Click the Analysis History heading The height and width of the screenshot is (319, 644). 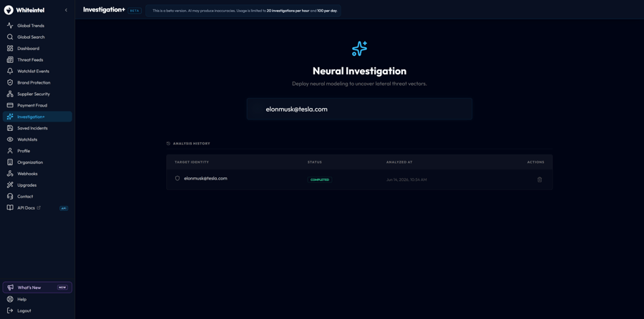[191, 144]
